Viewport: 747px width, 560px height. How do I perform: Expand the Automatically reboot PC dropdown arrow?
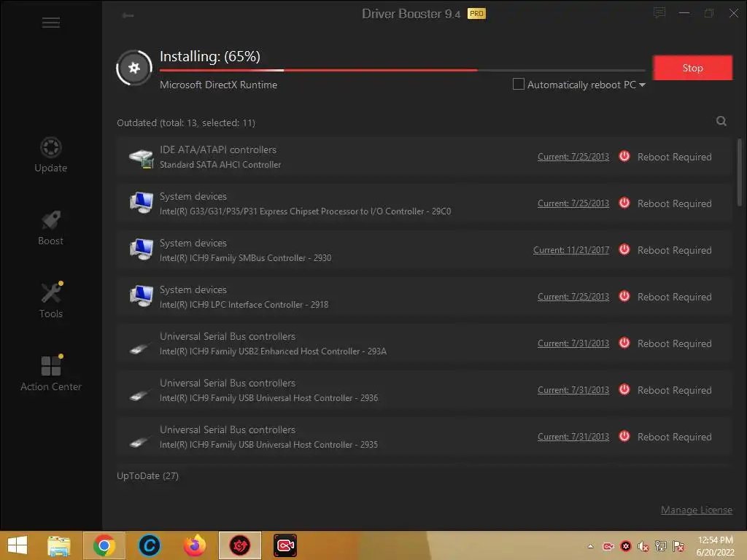(x=642, y=85)
